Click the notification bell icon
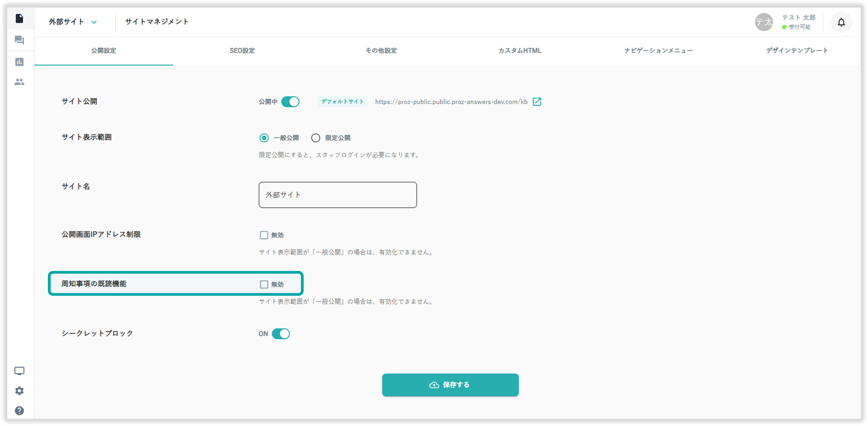Image resolution: width=868 pixels, height=426 pixels. [x=841, y=22]
